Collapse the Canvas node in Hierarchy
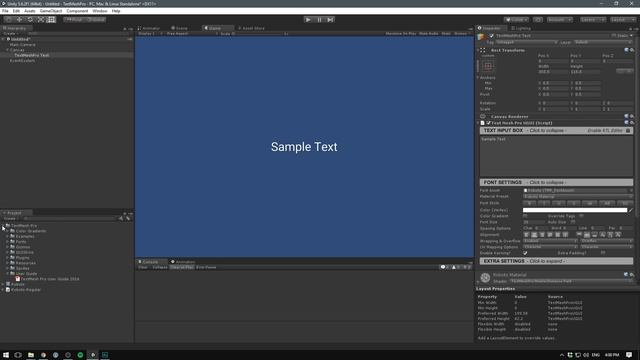The image size is (640, 360). point(7,50)
